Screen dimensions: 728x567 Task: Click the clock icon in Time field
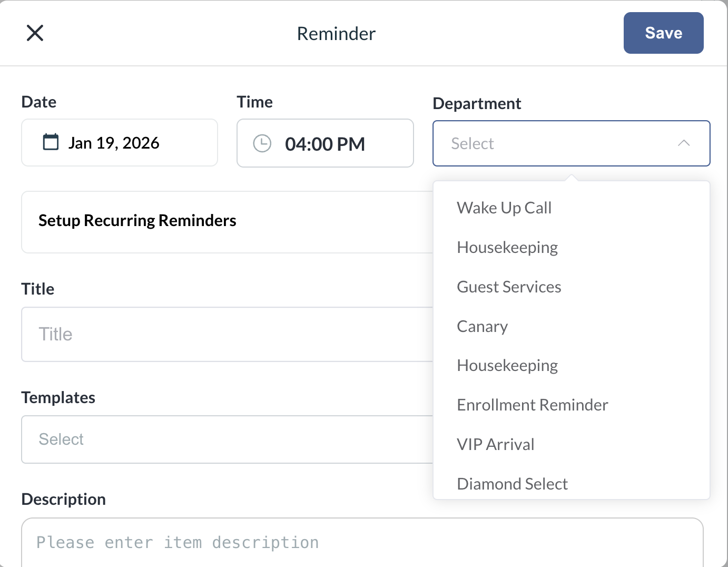262,143
